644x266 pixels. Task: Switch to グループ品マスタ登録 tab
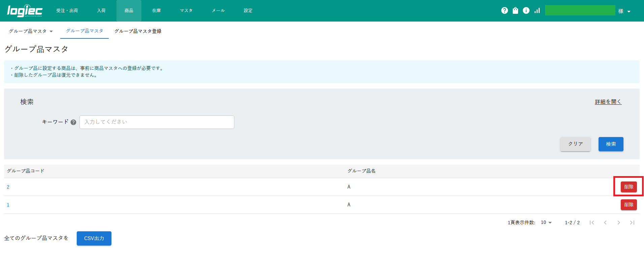click(x=138, y=31)
